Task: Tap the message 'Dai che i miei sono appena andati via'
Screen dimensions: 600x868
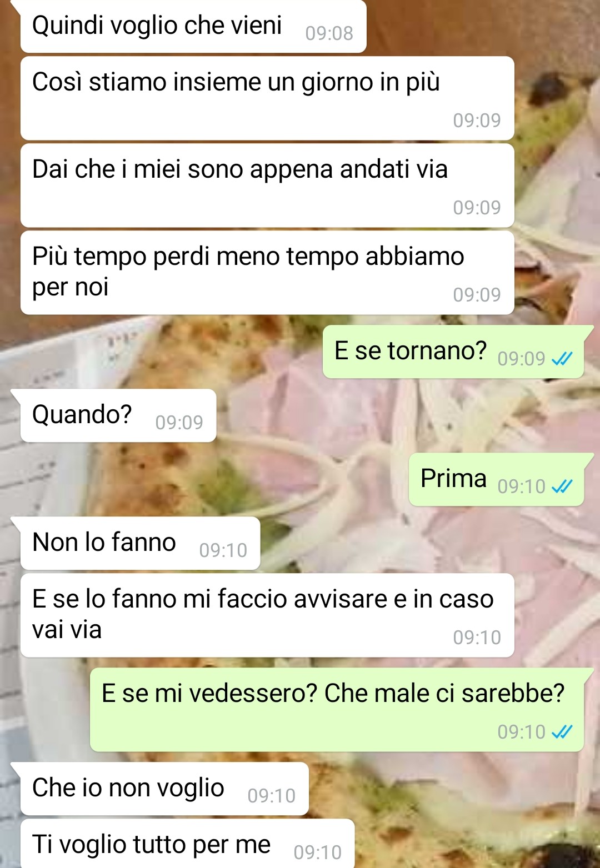Action: pyautogui.click(x=267, y=185)
